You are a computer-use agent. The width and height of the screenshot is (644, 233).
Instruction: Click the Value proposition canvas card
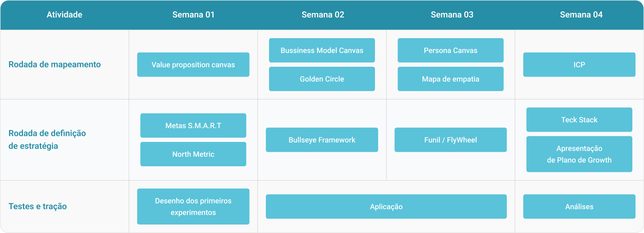pyautogui.click(x=193, y=65)
